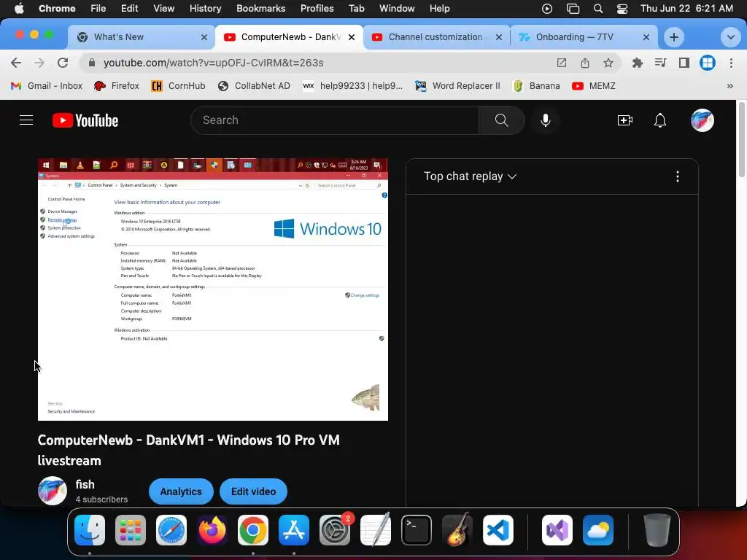747x560 pixels.
Task: Open the Bookmarks menu
Action: pyautogui.click(x=260, y=8)
